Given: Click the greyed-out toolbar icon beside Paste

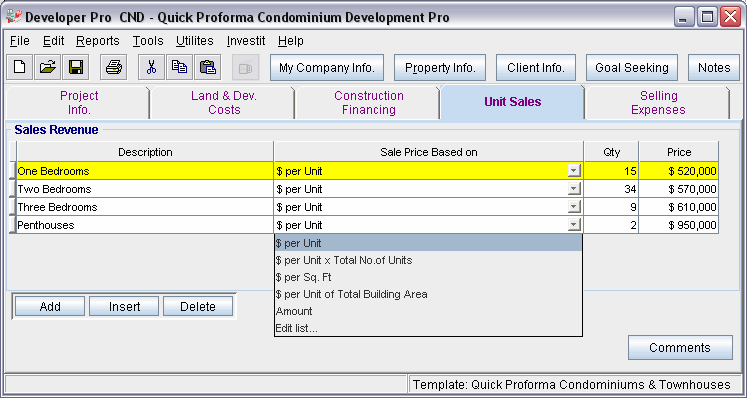Looking at the screenshot, I should click(x=245, y=67).
